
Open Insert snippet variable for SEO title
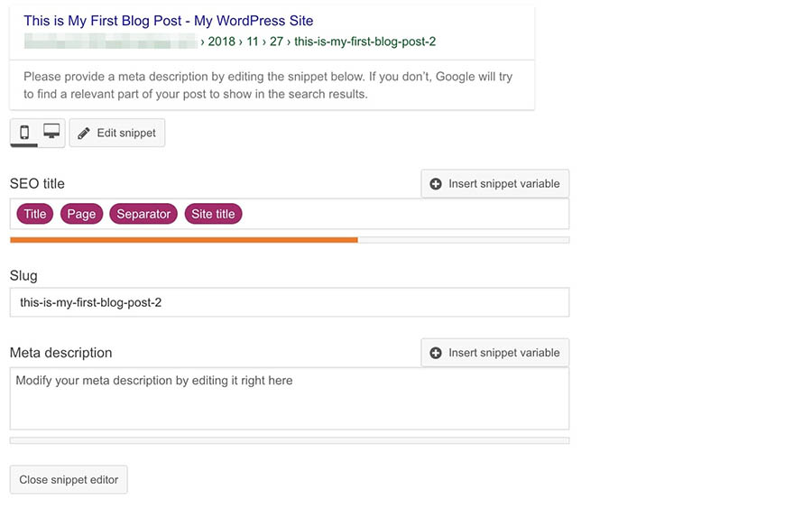click(x=495, y=184)
